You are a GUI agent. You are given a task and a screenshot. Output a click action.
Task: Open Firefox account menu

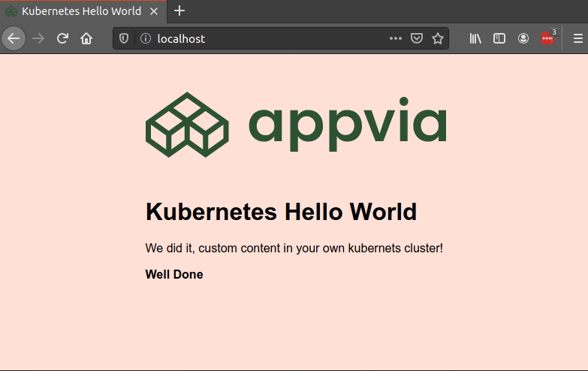click(x=523, y=38)
